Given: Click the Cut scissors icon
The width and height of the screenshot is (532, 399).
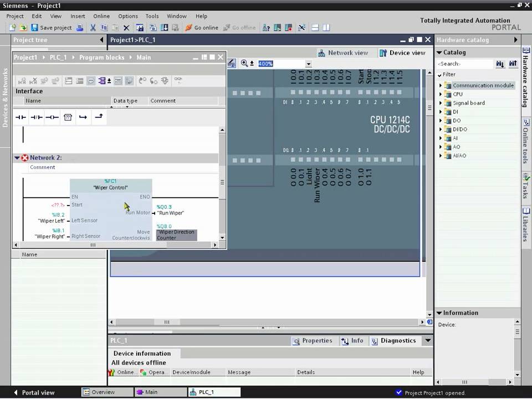Looking at the screenshot, I should 93,28.
